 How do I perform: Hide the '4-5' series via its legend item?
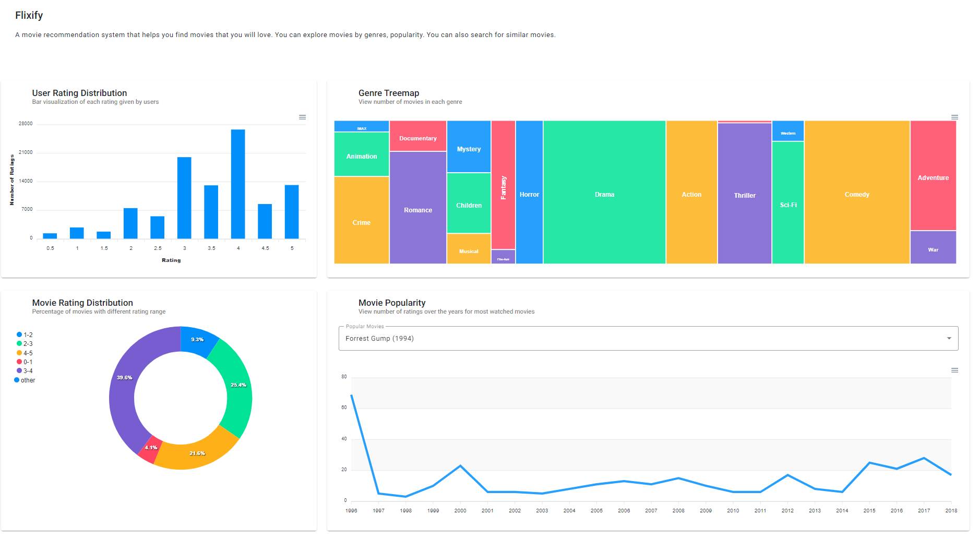(28, 353)
